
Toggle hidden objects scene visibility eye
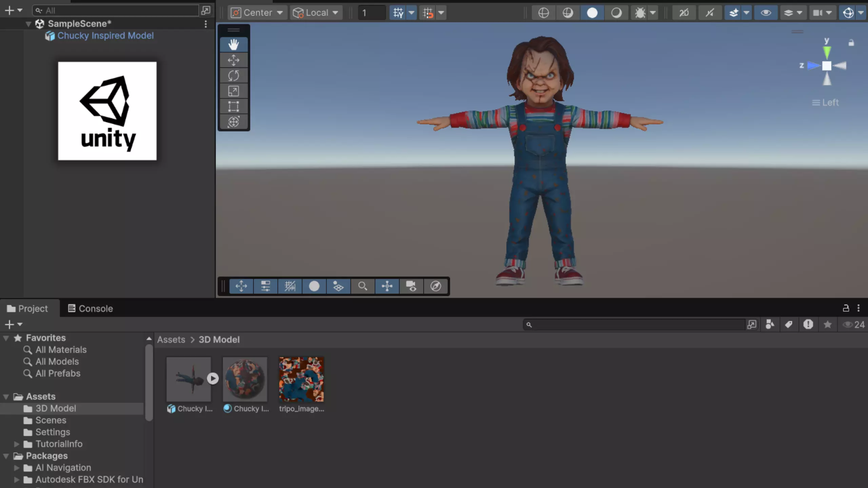pos(766,13)
